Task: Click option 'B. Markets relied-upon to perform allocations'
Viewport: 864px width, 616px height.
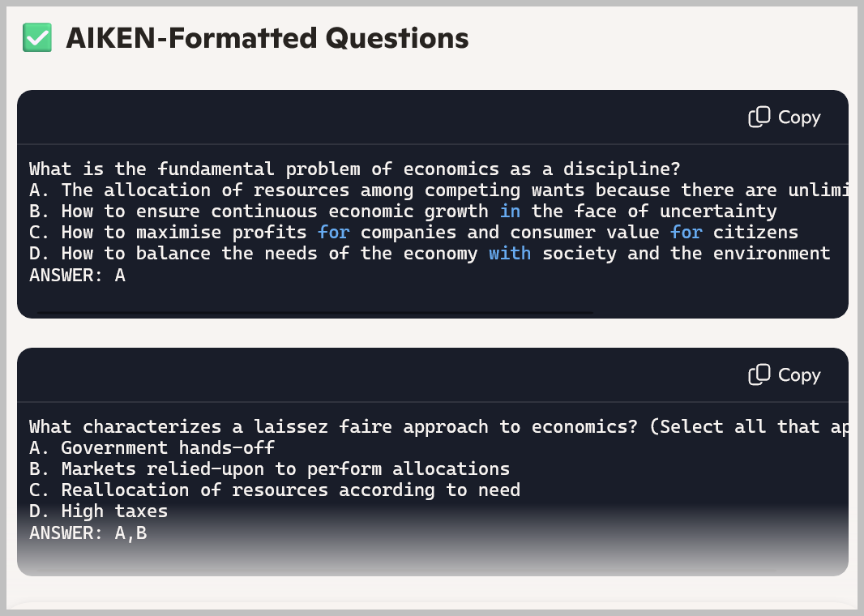Action: click(x=267, y=468)
